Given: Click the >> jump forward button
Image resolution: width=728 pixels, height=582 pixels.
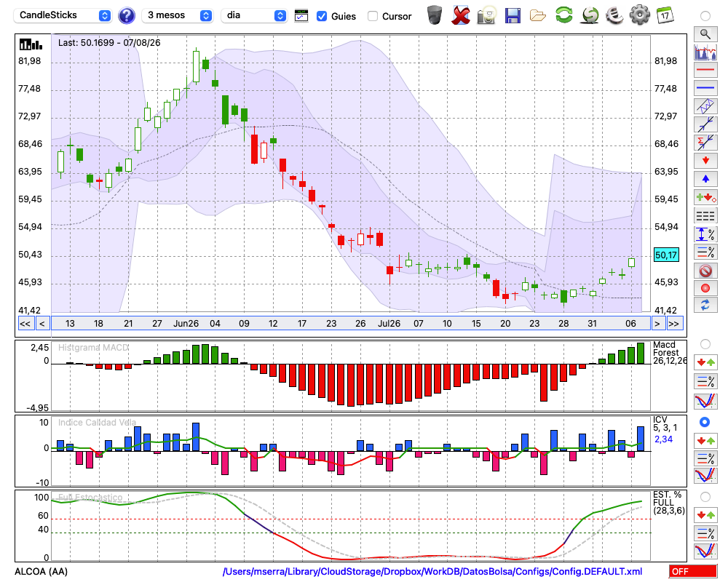Looking at the screenshot, I should pos(675,324).
